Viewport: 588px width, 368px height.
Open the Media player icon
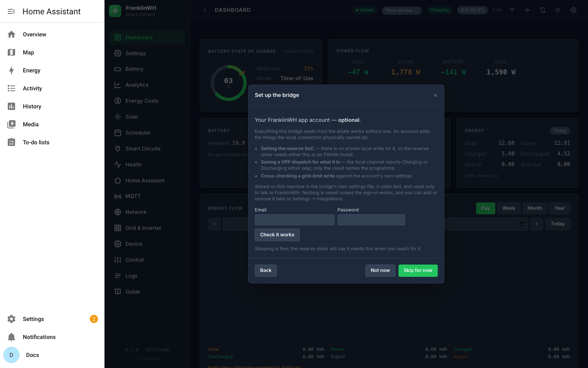11,124
